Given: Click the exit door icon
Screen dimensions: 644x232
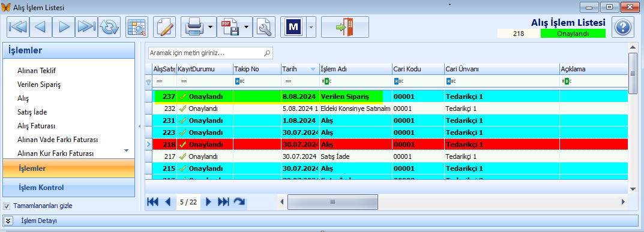Looking at the screenshot, I should pos(345,27).
